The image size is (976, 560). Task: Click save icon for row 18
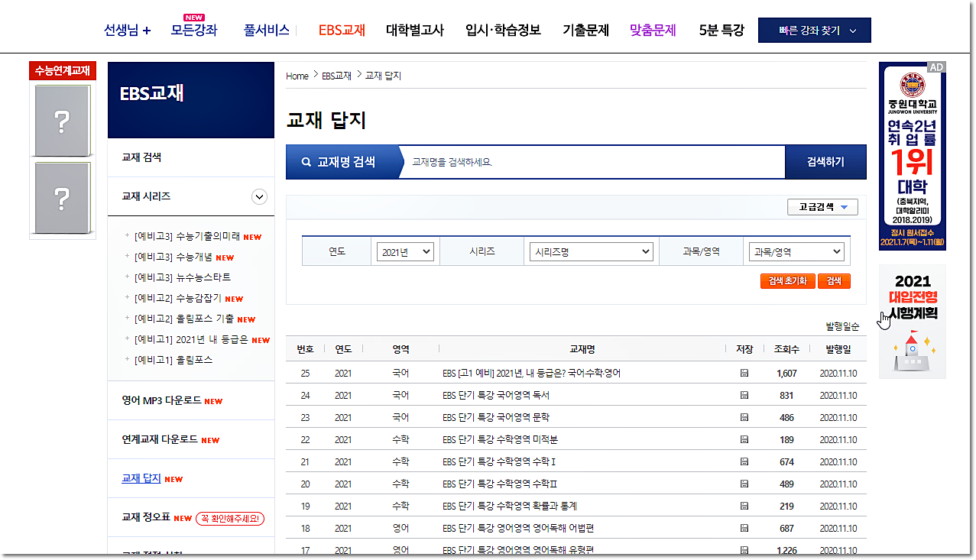744,529
